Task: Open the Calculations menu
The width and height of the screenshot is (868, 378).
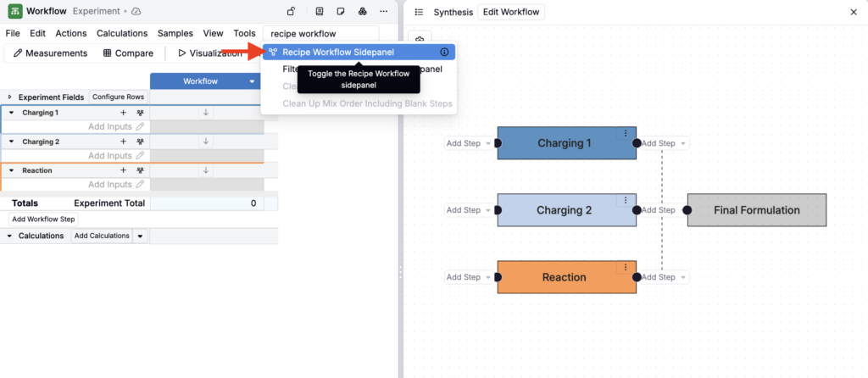Action: (x=122, y=33)
